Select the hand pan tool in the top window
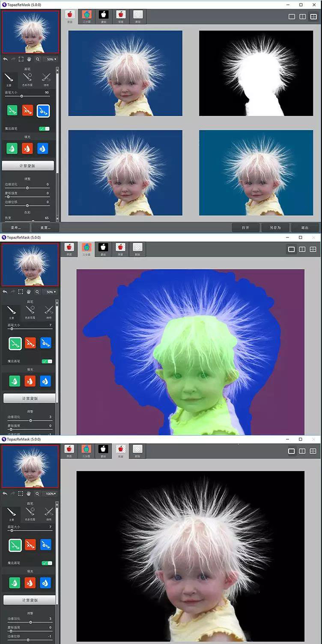This screenshot has height=644, width=322. click(x=29, y=59)
